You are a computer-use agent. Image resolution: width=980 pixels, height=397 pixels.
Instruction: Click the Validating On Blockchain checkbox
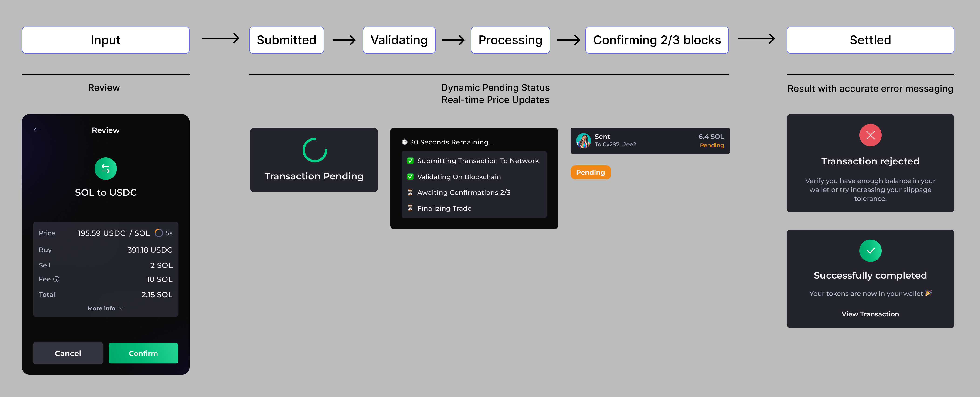click(x=410, y=177)
